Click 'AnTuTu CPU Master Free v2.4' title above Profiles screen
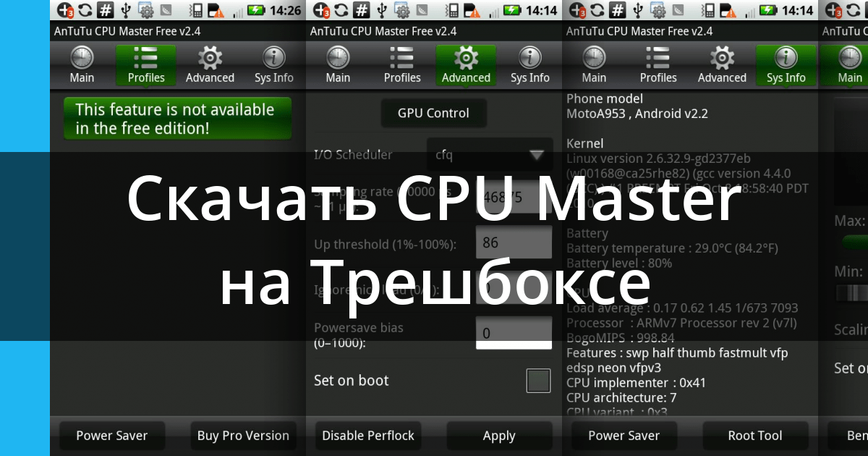 tap(127, 31)
